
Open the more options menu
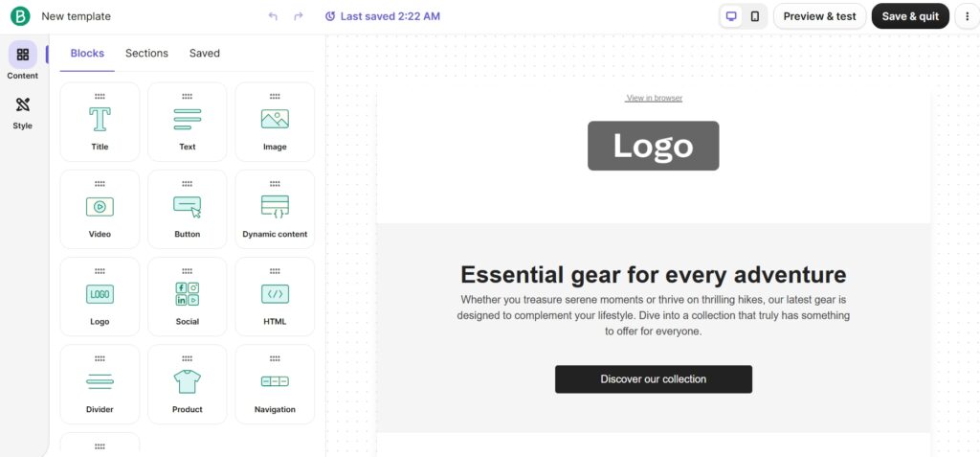click(x=966, y=16)
